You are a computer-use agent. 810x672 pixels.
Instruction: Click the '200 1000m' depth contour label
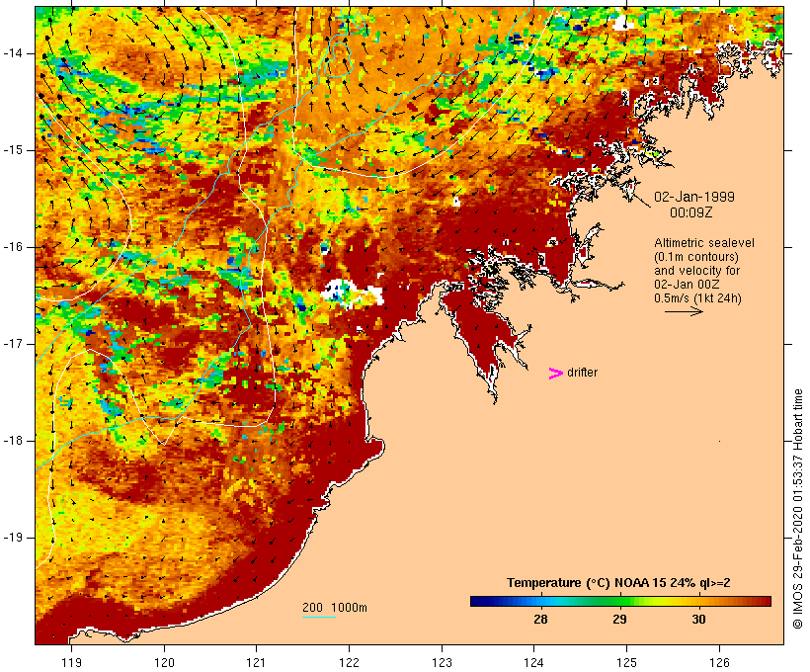(335, 608)
